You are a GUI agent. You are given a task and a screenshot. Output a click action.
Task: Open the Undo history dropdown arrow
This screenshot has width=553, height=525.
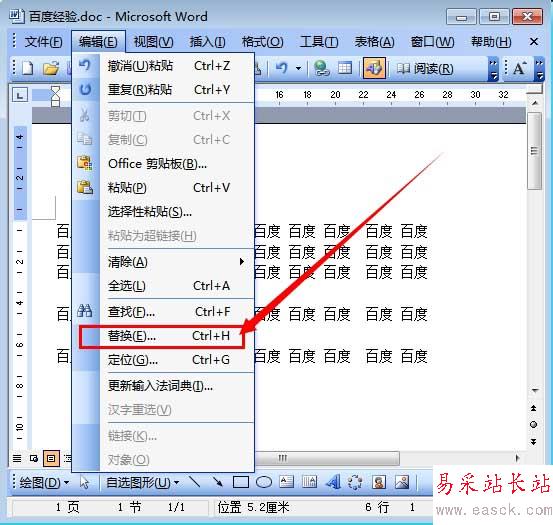point(298,68)
